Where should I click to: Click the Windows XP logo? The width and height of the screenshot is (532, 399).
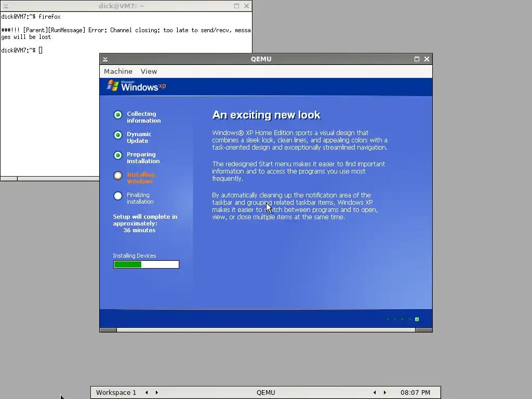click(x=137, y=86)
